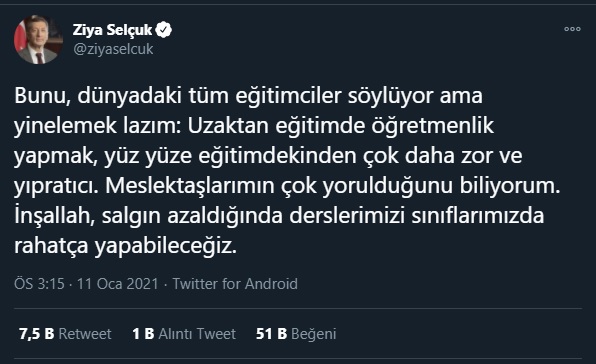The width and height of the screenshot is (596, 364).
Task: Click the phrase rahatça yapabileceğiz in the tweet
Action: [125, 246]
